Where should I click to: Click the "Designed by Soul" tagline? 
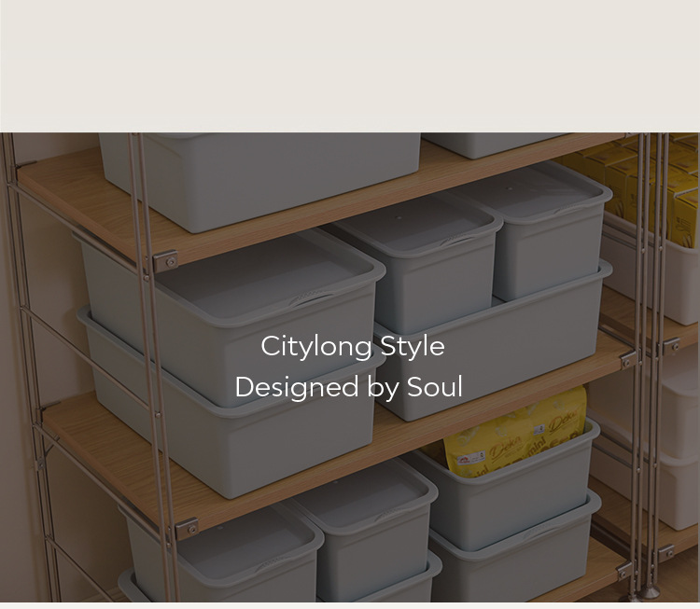click(x=349, y=387)
